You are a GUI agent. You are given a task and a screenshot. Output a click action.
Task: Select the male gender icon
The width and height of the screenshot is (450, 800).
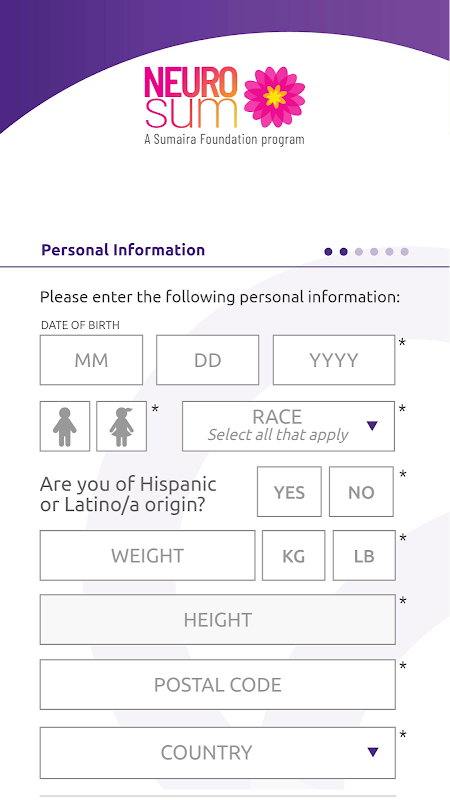pyautogui.click(x=65, y=426)
